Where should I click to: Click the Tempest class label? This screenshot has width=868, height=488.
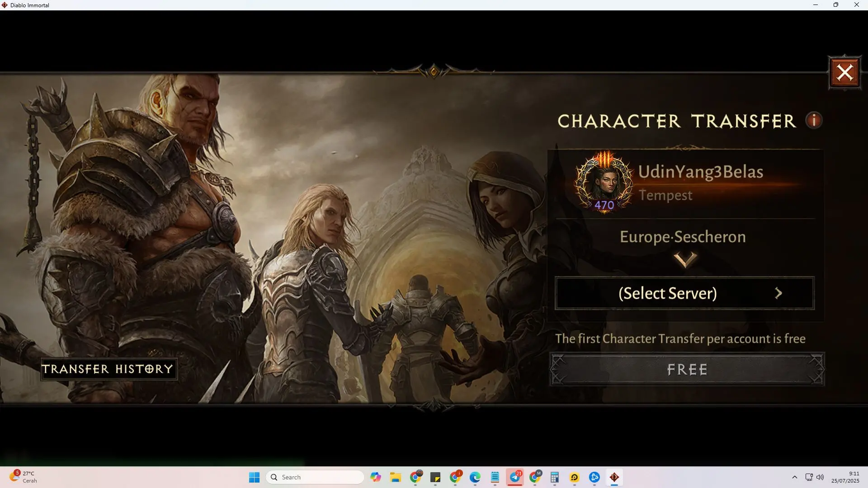click(x=665, y=195)
